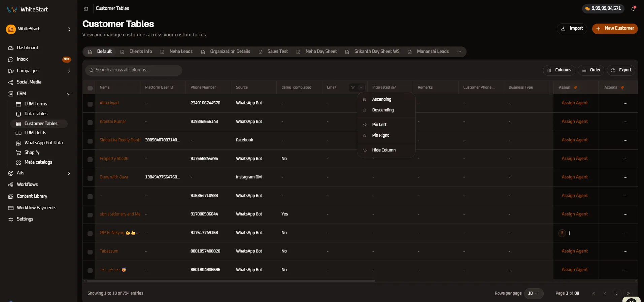Image resolution: width=644 pixels, height=302 pixels.
Task: Click the Export button
Action: pos(621,70)
